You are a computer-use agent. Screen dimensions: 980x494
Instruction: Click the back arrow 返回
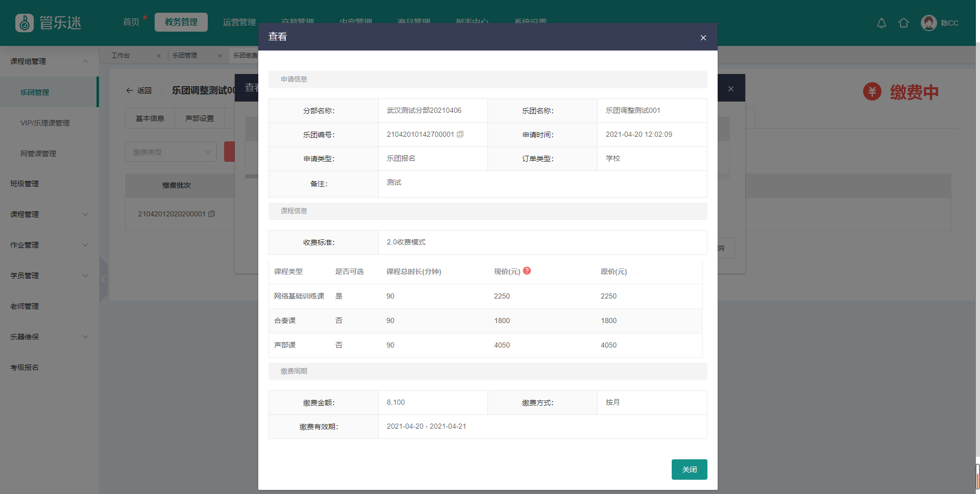coord(139,90)
